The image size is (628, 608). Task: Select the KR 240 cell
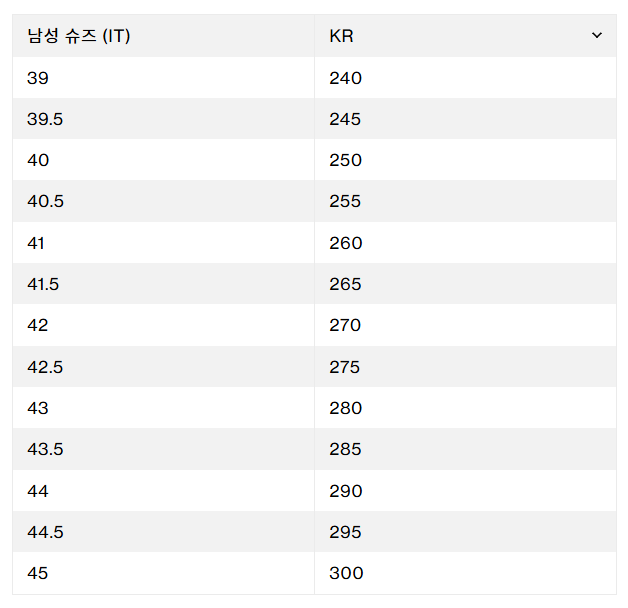(x=346, y=78)
